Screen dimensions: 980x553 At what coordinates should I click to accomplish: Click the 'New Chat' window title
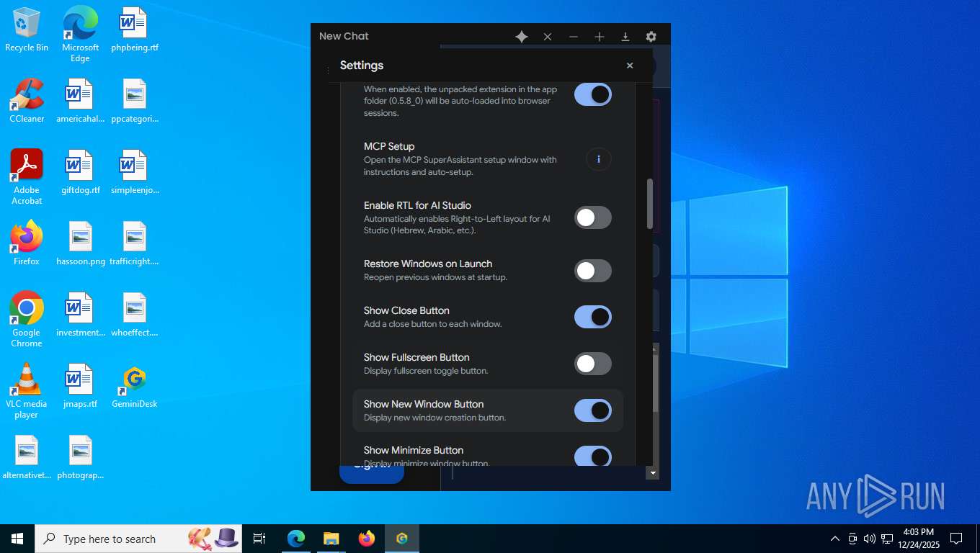click(344, 36)
